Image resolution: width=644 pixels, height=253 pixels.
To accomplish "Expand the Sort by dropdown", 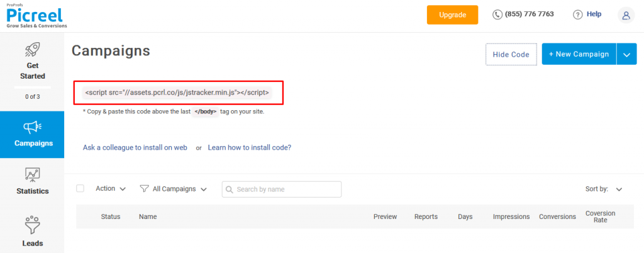I will click(619, 189).
